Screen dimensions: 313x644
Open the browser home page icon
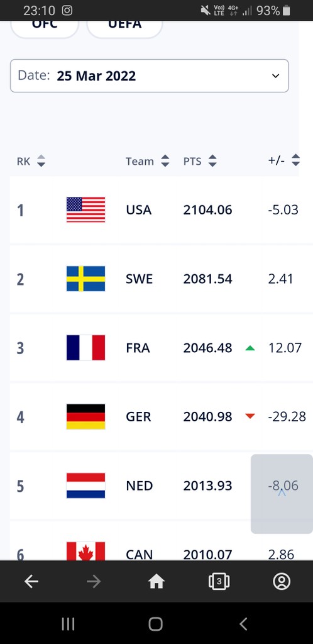156,581
